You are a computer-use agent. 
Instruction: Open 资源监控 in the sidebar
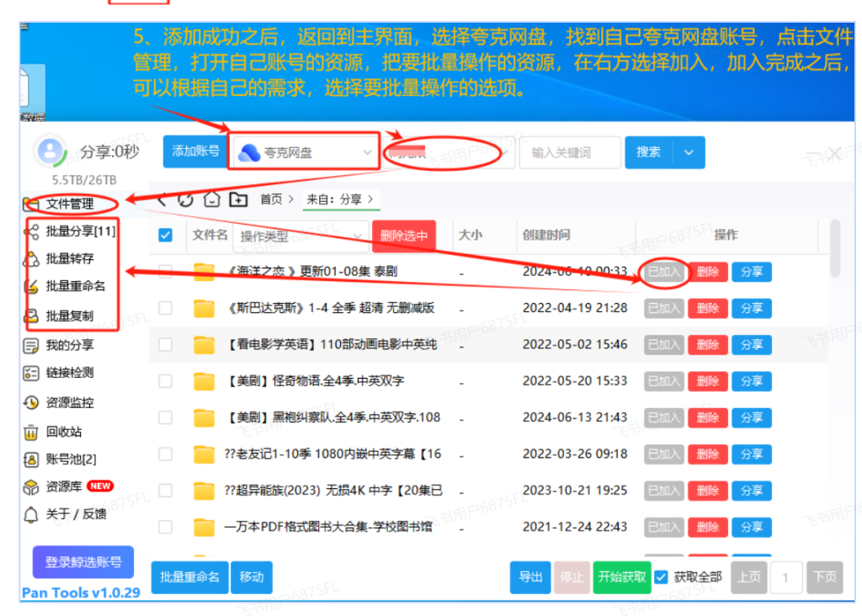(x=69, y=402)
